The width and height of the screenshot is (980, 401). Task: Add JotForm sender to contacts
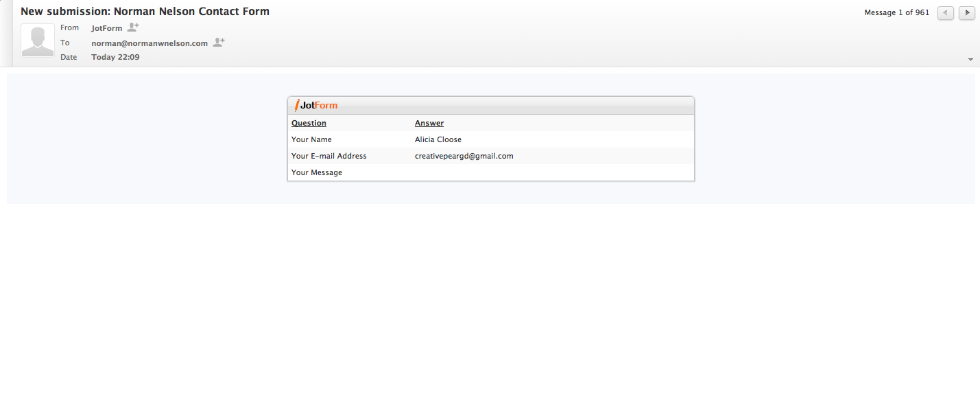pyautogui.click(x=133, y=27)
